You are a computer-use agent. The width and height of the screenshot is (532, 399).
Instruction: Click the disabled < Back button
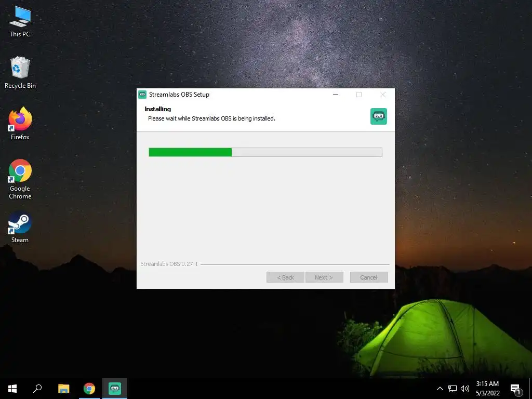point(285,277)
